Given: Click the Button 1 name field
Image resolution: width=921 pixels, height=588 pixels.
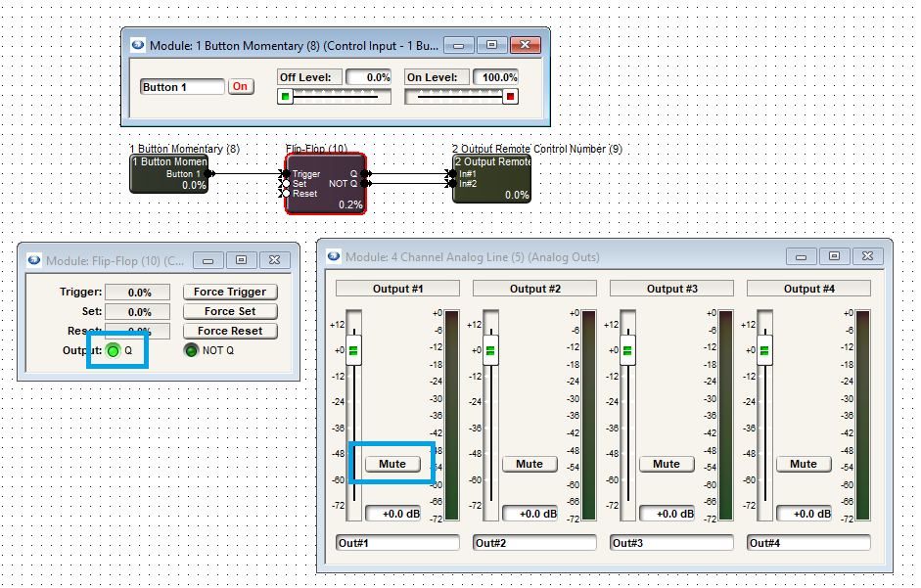Looking at the screenshot, I should tap(182, 87).
